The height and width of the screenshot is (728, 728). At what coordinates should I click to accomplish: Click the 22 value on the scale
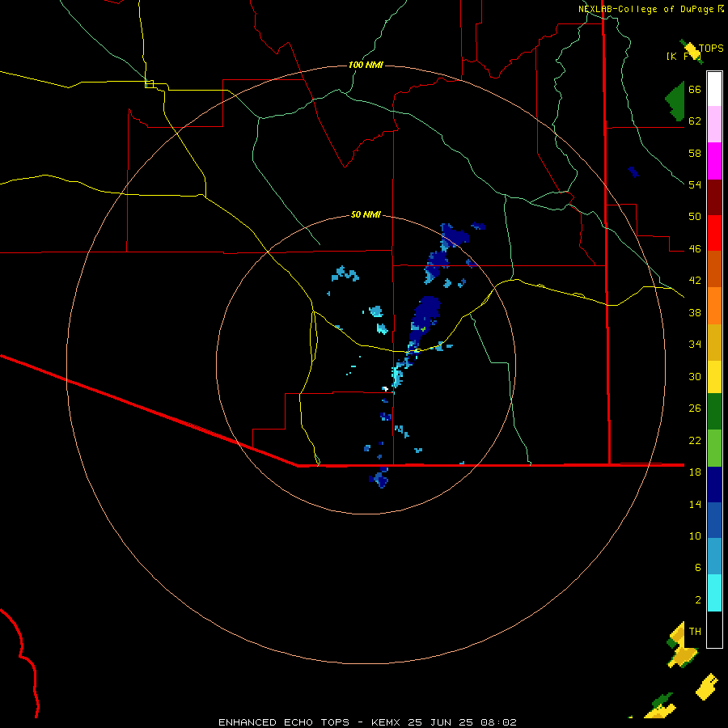point(695,441)
